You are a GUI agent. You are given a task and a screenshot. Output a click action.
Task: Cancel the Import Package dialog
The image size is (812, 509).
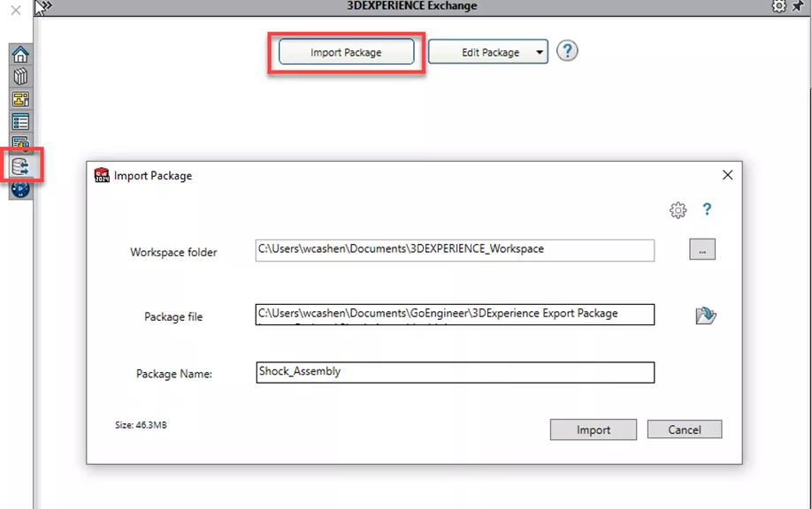click(684, 429)
